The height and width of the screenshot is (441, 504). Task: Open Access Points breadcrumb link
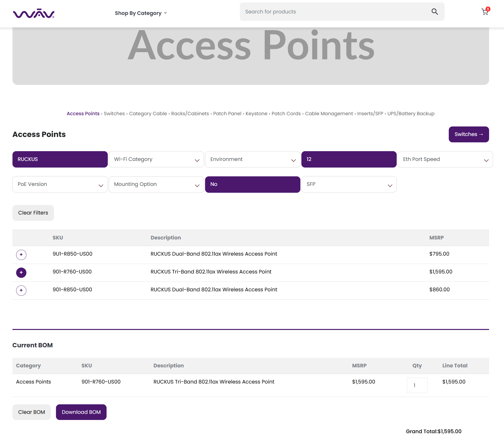pos(83,114)
